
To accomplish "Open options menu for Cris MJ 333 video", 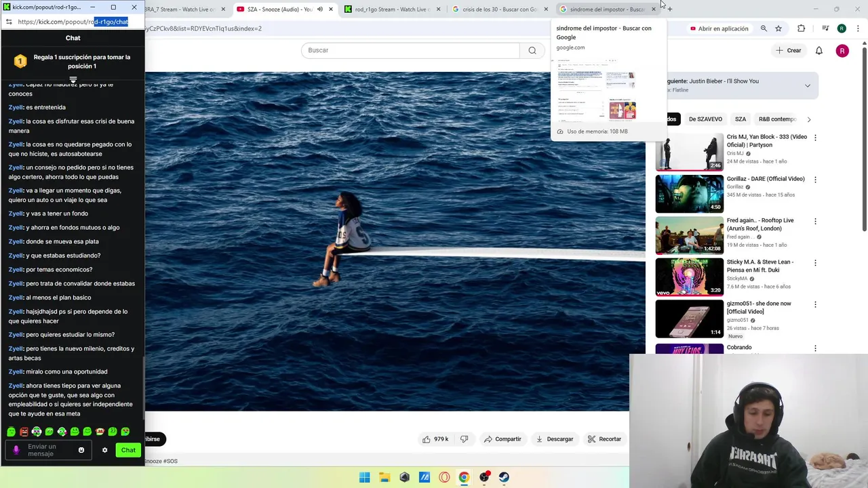I will pos(815,138).
